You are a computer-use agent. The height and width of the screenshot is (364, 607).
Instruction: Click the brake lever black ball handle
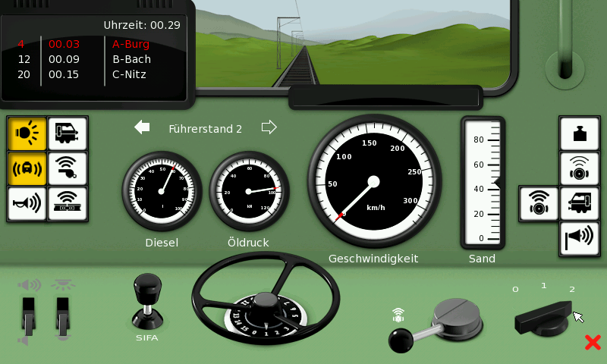tap(401, 340)
